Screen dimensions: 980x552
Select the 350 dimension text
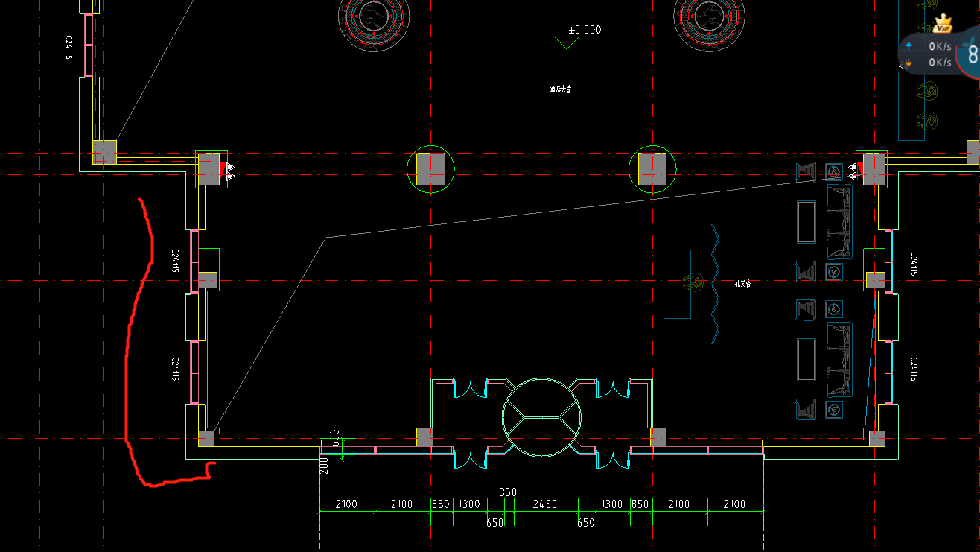[x=508, y=492]
